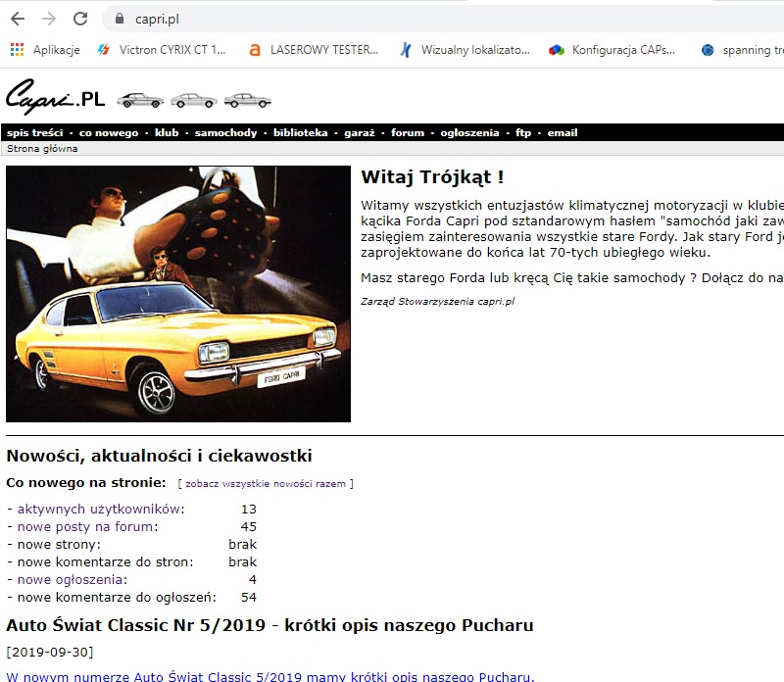Open the Konfiguracja CAPs bookmark icon
The width and height of the screenshot is (784, 682).
(557, 50)
